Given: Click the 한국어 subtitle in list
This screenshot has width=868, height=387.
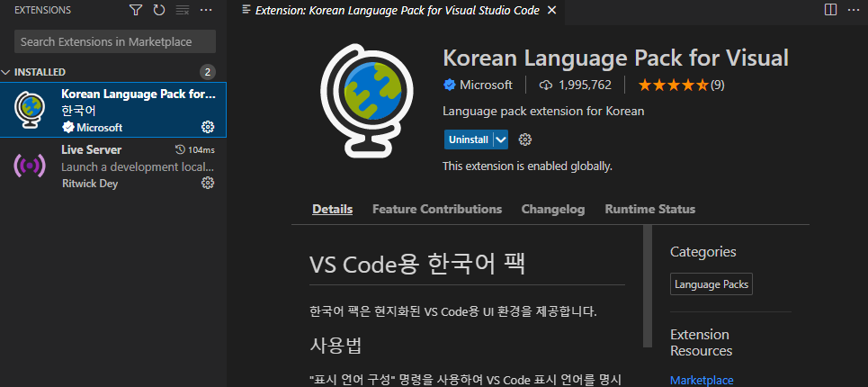Looking at the screenshot, I should click(78, 111).
